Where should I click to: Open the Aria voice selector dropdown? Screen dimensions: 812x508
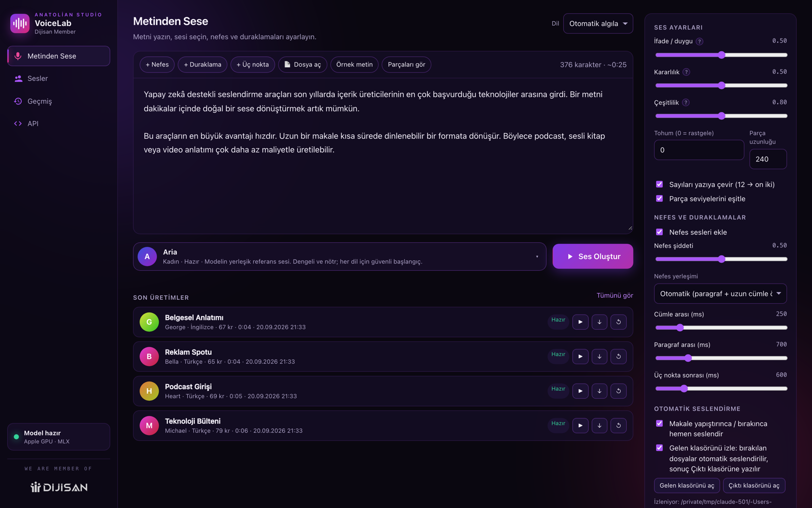340,257
